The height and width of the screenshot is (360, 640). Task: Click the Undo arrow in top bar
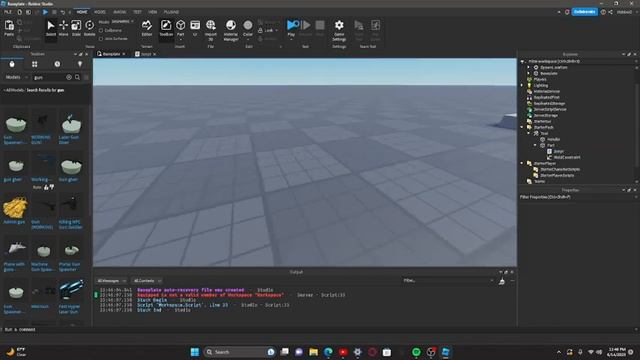coord(63,12)
